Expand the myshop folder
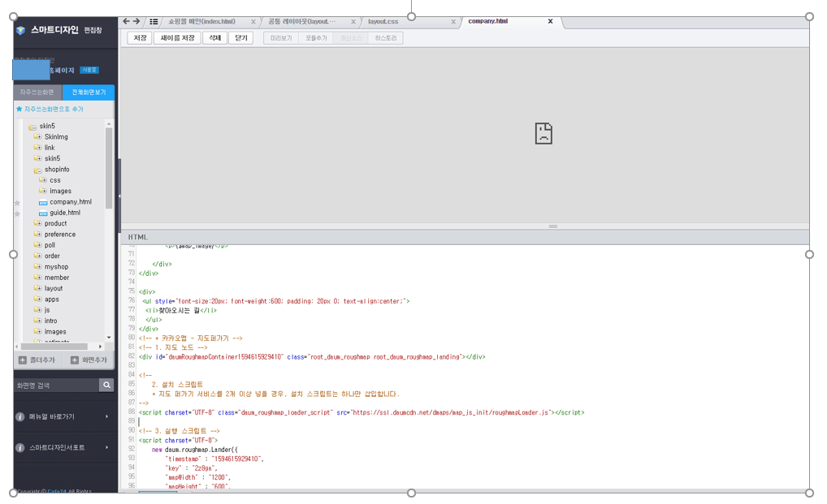The height and width of the screenshot is (504, 827). click(x=37, y=266)
